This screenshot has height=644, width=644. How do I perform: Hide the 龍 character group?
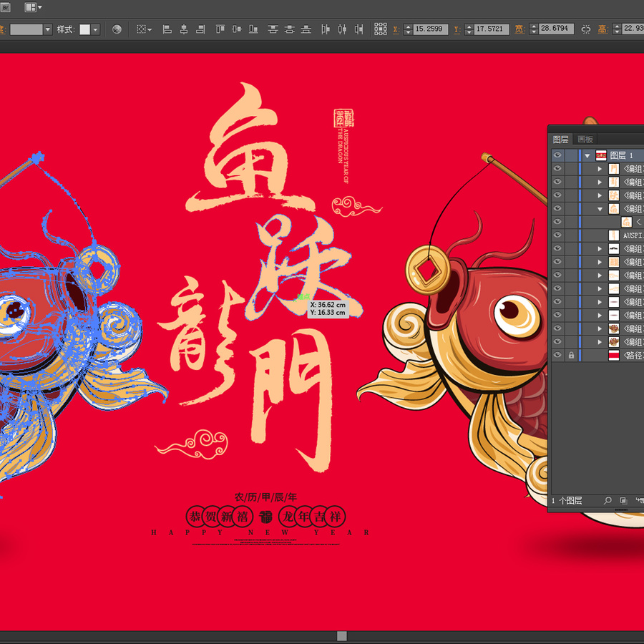[x=557, y=182]
